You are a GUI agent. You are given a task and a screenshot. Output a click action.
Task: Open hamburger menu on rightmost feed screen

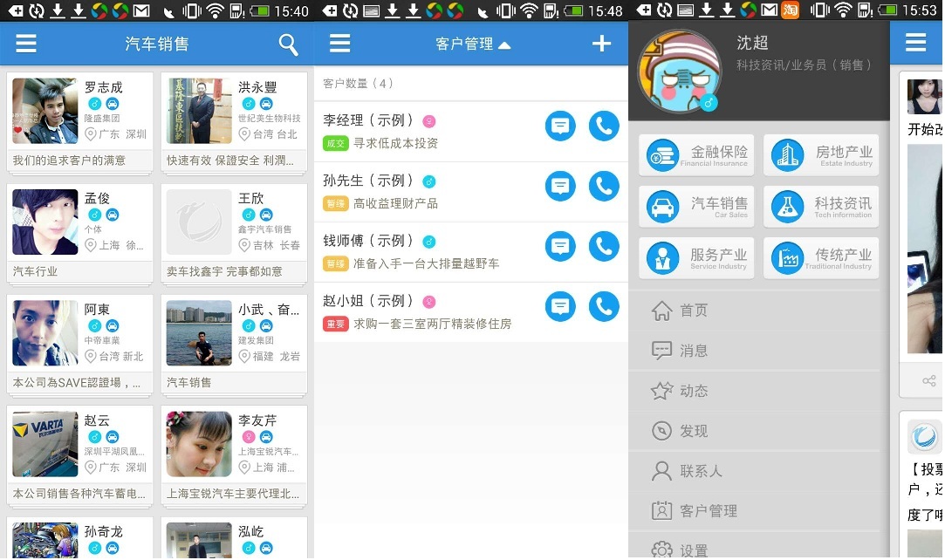915,43
